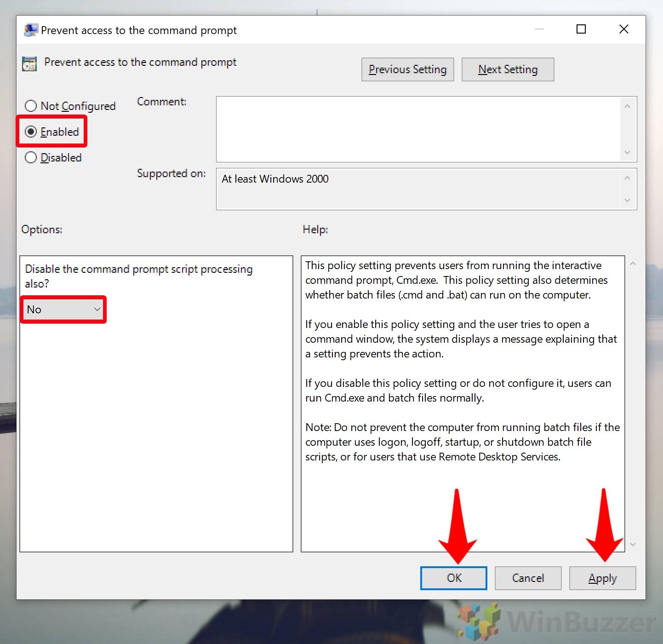
Task: Select the Enabled radio button
Action: pos(52,132)
